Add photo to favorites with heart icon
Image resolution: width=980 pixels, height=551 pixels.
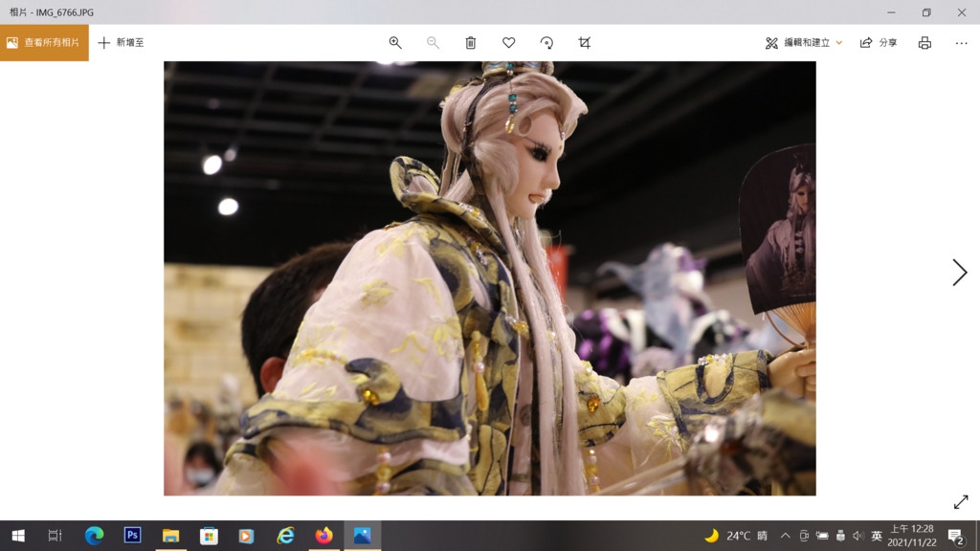pos(509,42)
